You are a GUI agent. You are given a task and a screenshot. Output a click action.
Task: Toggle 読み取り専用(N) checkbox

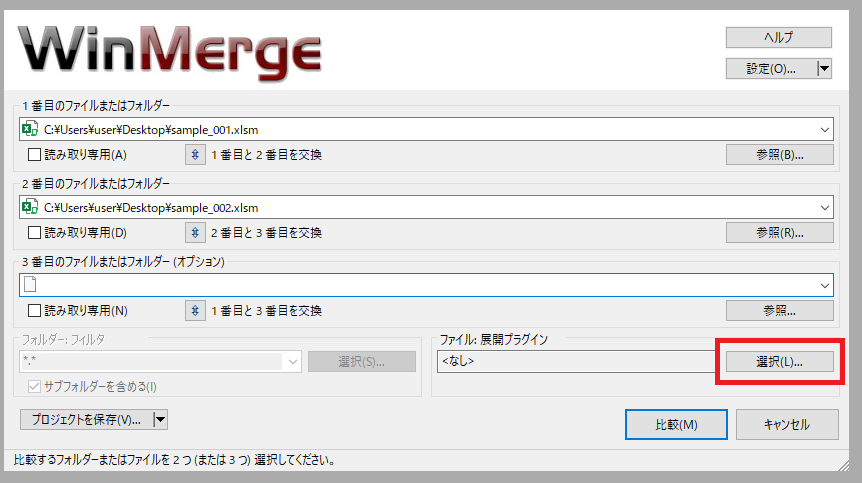click(x=34, y=311)
